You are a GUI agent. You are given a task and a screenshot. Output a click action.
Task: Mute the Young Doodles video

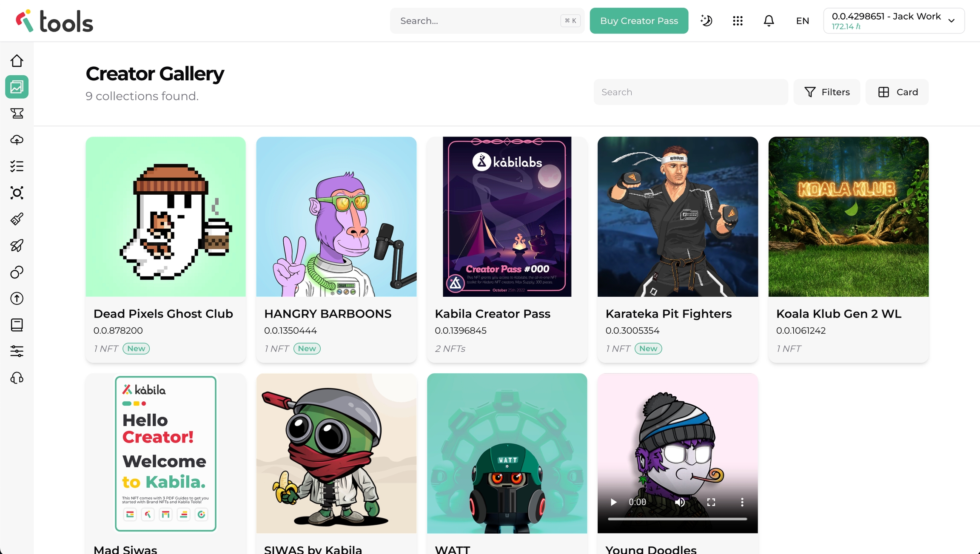point(680,502)
